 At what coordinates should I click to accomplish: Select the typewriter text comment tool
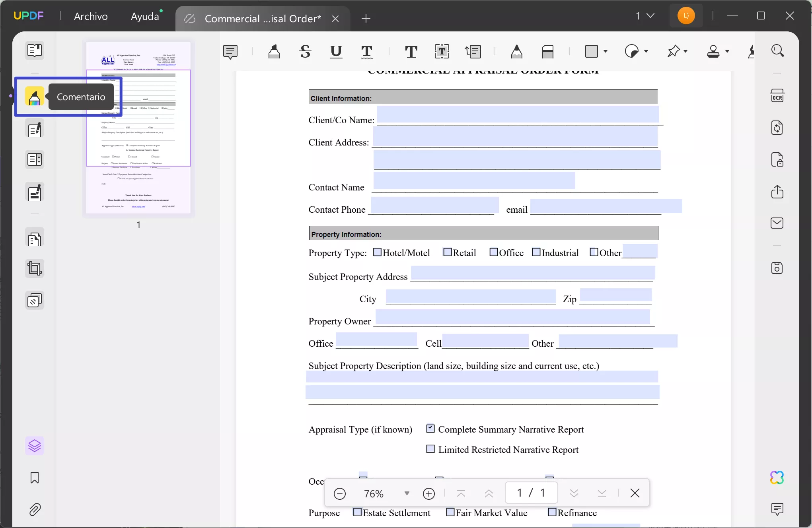tap(411, 51)
